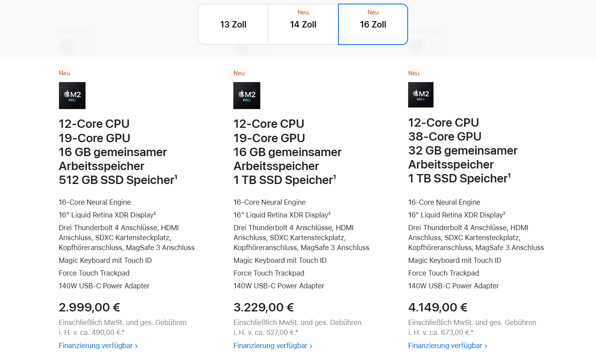The image size is (596, 364).
Task: Choose the faded silver swatch in right column
Action: point(436,47)
